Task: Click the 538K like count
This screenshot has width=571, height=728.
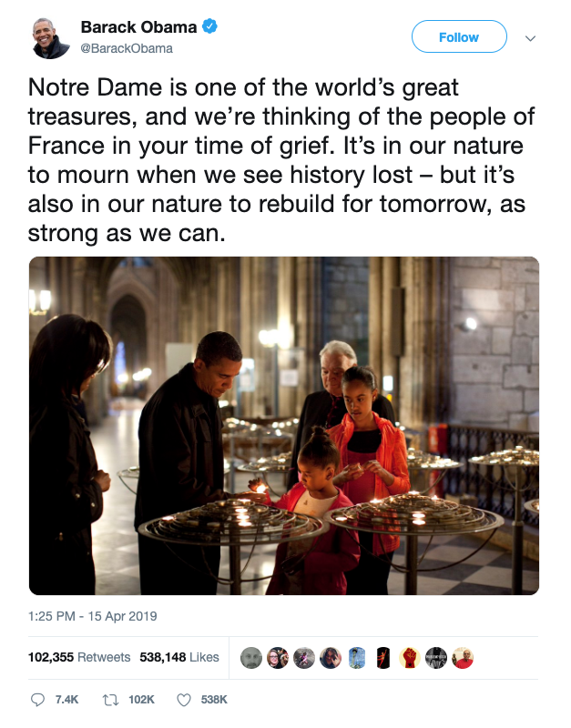Action: [x=214, y=700]
